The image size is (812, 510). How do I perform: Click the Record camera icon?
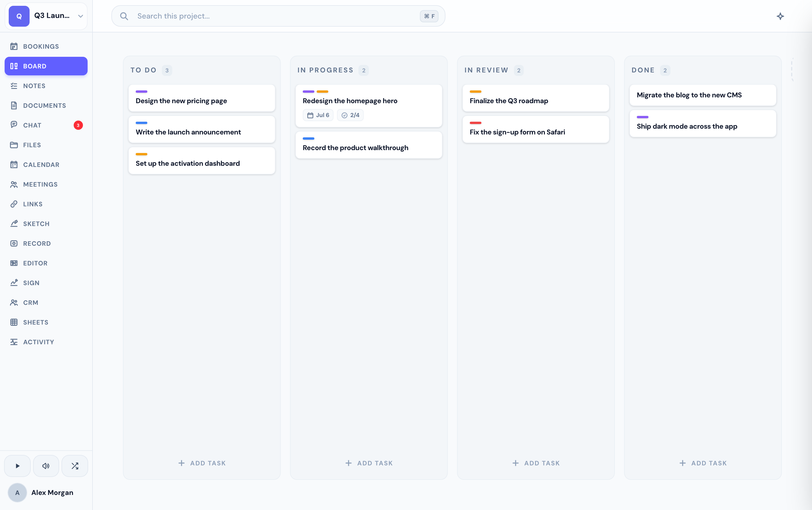click(x=14, y=243)
